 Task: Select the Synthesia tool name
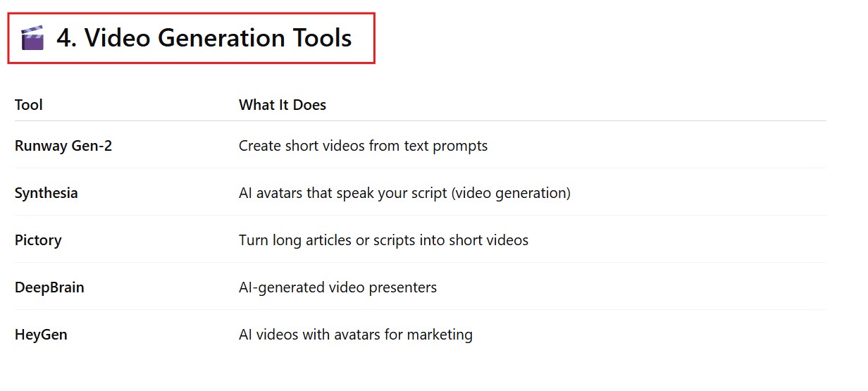click(x=46, y=193)
